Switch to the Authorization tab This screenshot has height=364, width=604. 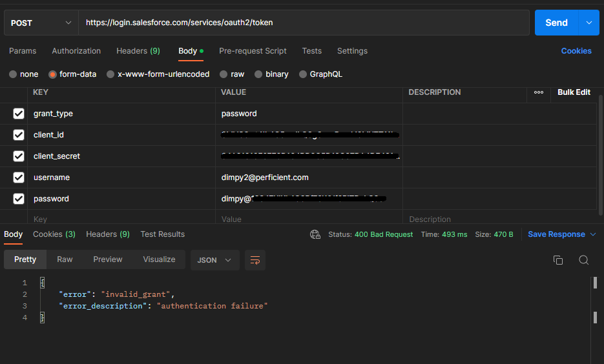76,51
